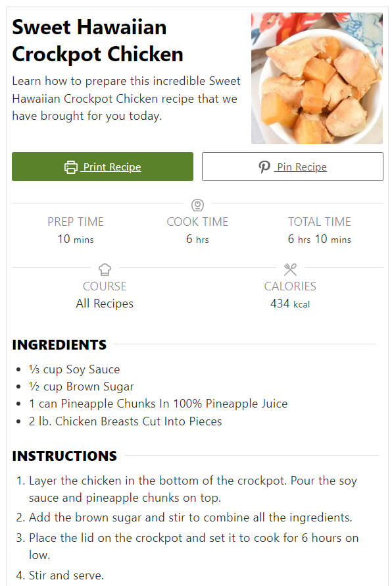This screenshot has height=586, width=392.
Task: Select the Brown Sugar ingredient line
Action: pyautogui.click(x=82, y=386)
